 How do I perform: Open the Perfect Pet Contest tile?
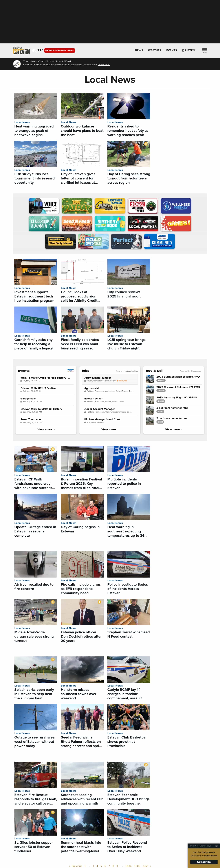[126, 241]
